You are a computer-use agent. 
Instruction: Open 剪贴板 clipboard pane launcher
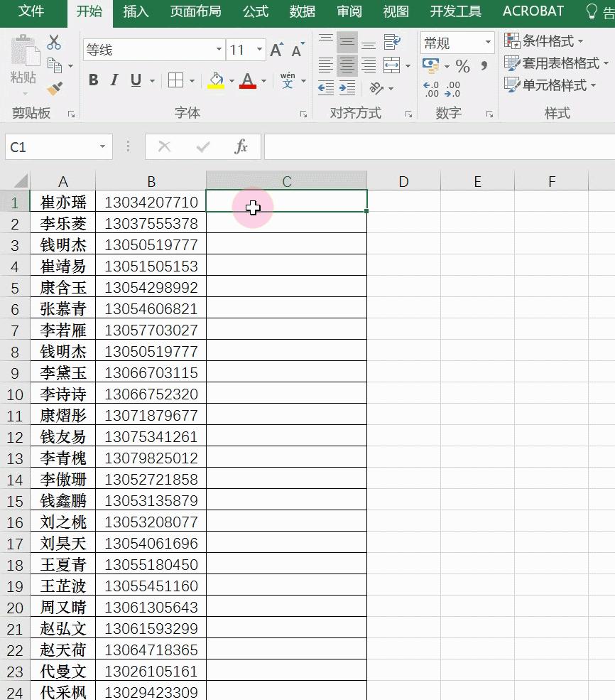[x=71, y=114]
